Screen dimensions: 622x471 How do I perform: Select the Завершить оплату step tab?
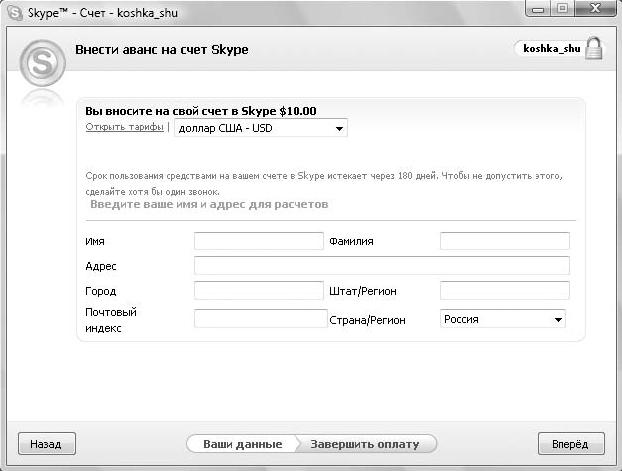tap(365, 444)
